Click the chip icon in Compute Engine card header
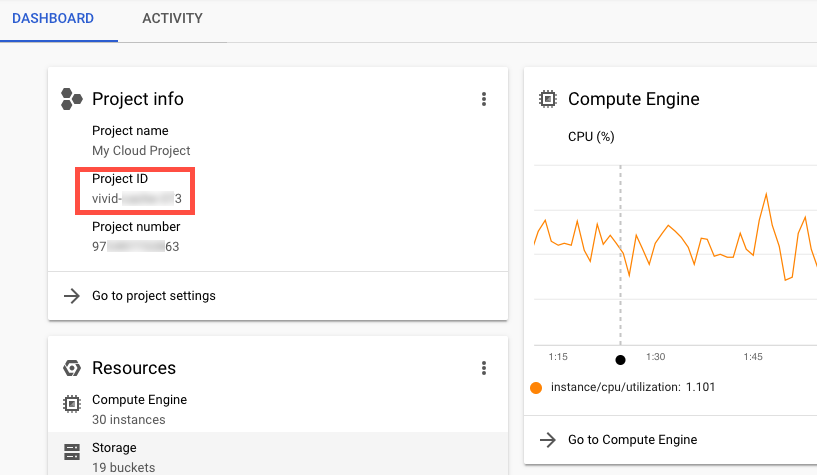 (x=547, y=99)
